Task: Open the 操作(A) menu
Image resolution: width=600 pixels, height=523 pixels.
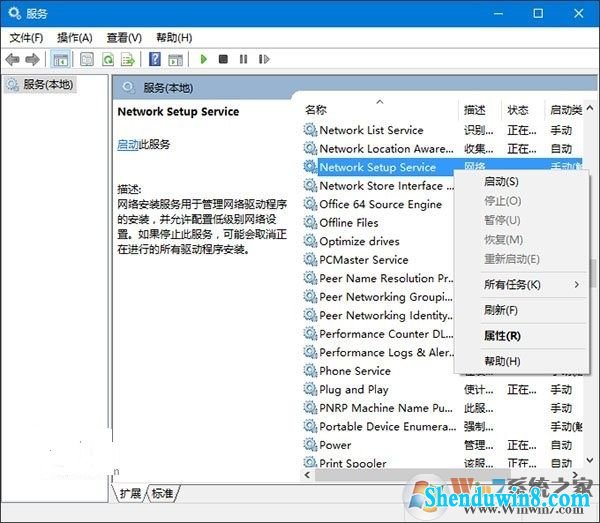Action: click(x=75, y=37)
